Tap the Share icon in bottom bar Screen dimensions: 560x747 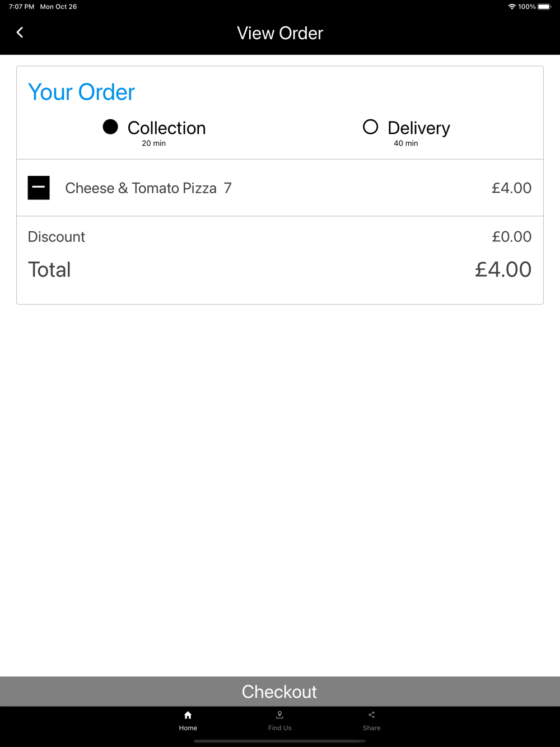[371, 715]
